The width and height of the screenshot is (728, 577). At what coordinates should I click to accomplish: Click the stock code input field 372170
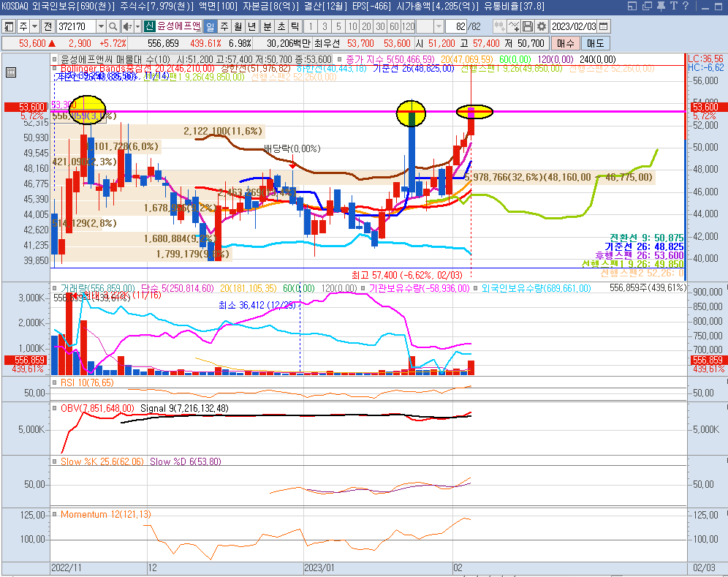[76, 26]
